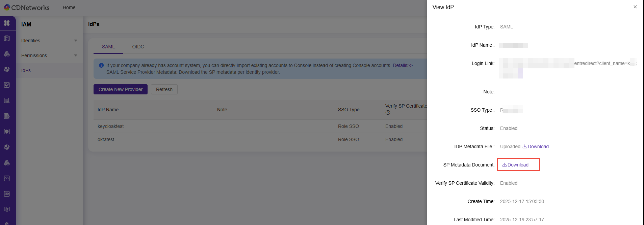Click Role SSO in oktatest row
This screenshot has height=225, width=644.
tap(349, 139)
